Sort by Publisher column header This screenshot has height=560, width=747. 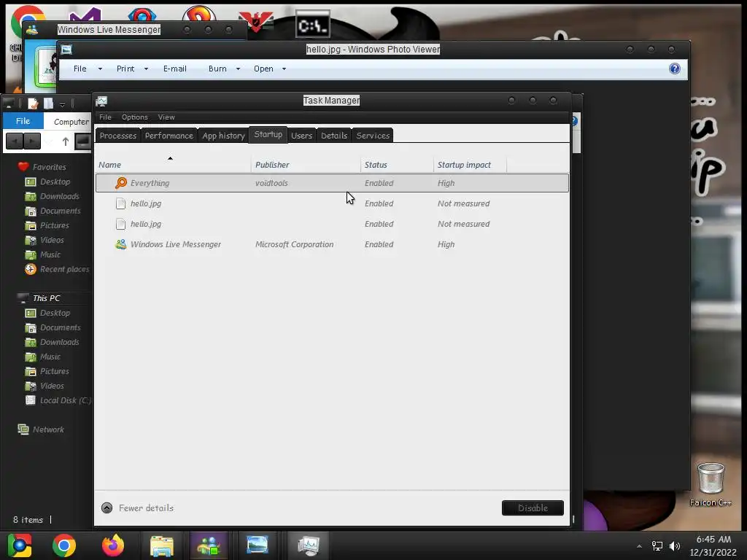306,165
